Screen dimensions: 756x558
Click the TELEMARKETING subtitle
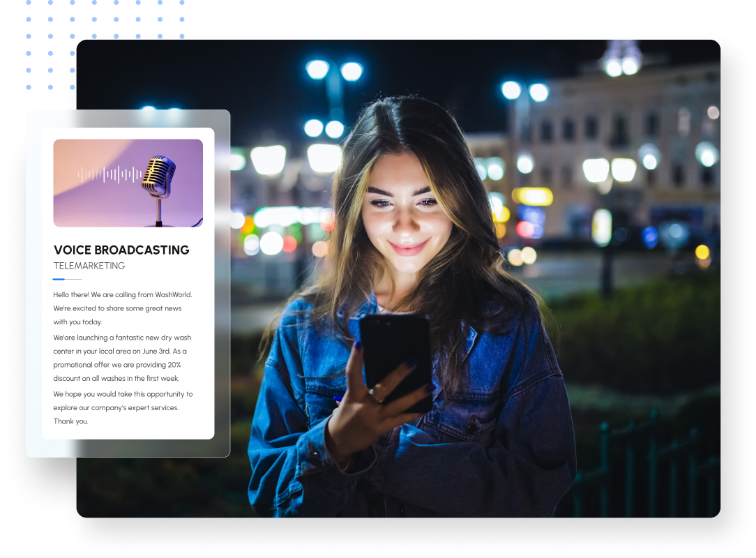coord(89,266)
